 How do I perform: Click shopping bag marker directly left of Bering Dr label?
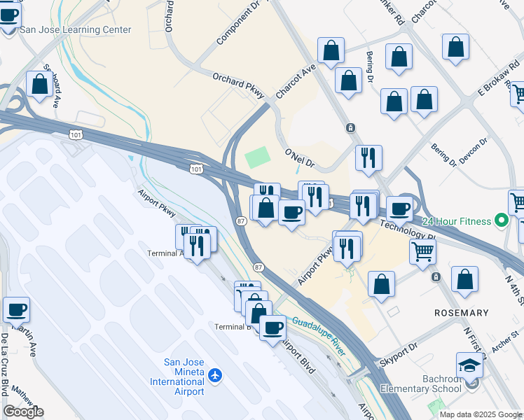[x=348, y=81]
